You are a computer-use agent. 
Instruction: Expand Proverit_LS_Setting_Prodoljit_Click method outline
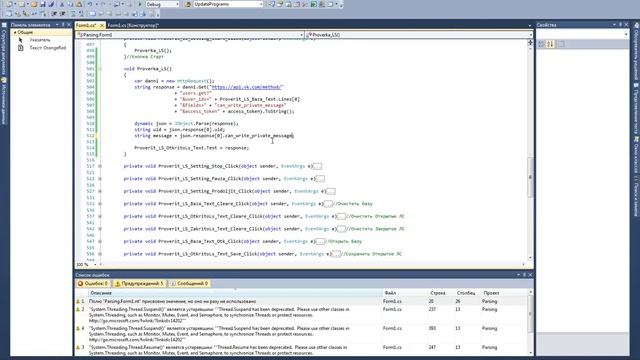tap(100, 191)
